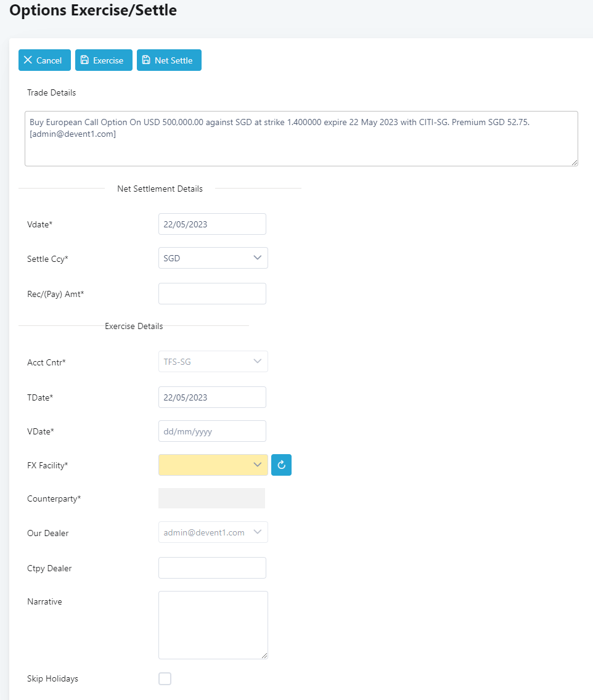The height and width of the screenshot is (700, 593).
Task: Click the save icon on Exercise
Action: pyautogui.click(x=84, y=60)
